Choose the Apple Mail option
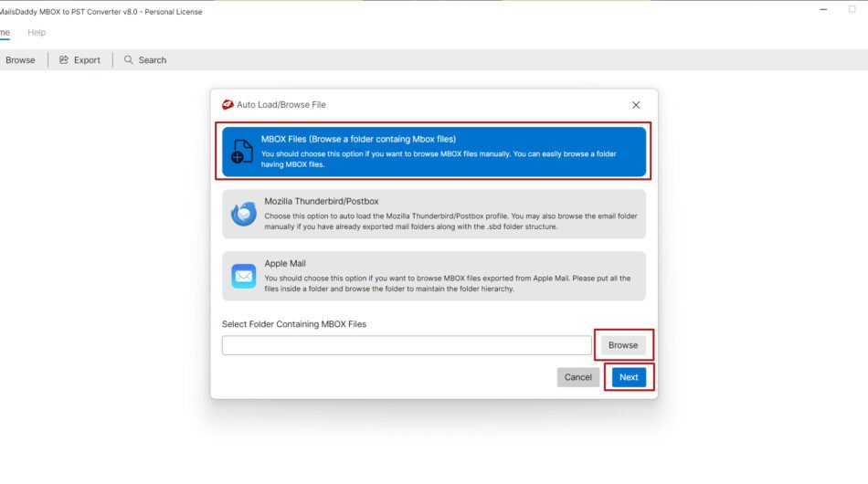Viewport: 868px width, 484px height. tap(433, 276)
